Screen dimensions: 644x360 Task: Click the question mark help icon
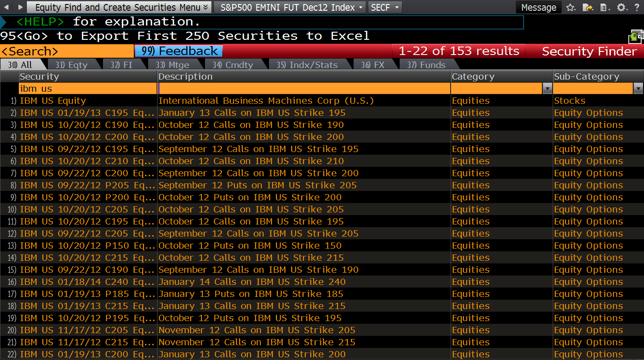637,8
